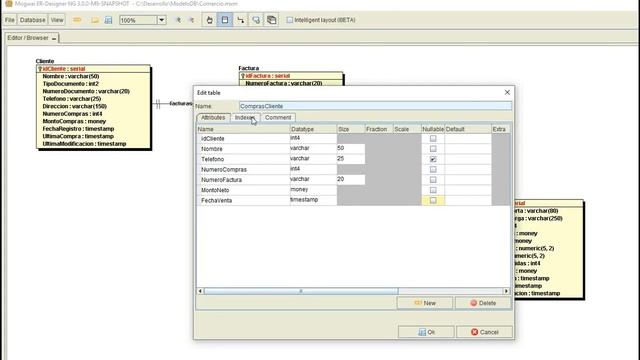Close the Edit table dialog

click(507, 93)
